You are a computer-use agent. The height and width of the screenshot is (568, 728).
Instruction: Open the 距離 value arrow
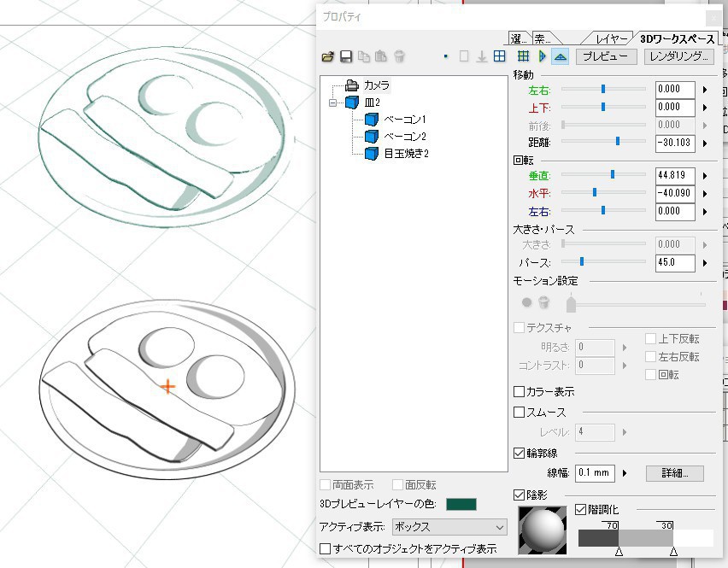tap(705, 143)
